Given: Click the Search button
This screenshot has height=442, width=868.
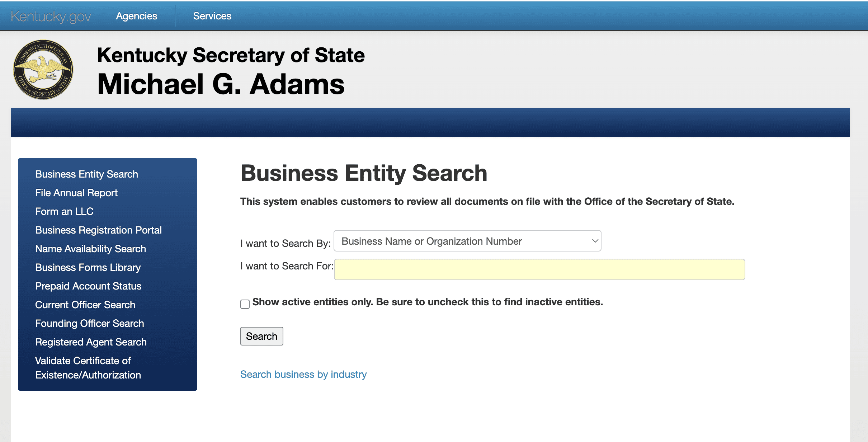Looking at the screenshot, I should click(261, 336).
